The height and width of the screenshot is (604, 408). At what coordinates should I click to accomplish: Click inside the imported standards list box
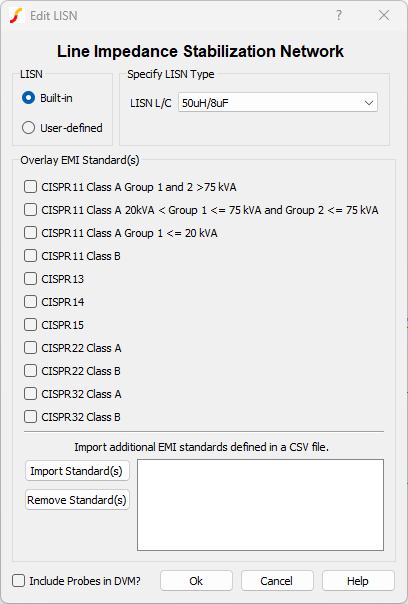point(260,505)
